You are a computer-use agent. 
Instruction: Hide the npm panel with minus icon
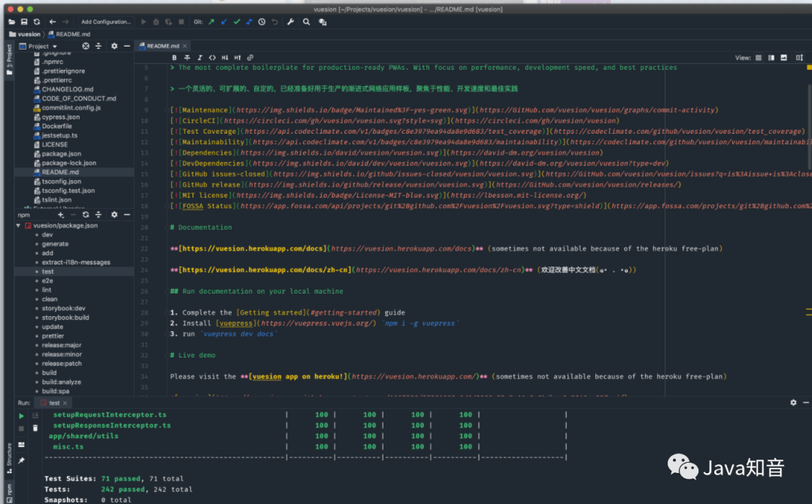click(x=127, y=215)
